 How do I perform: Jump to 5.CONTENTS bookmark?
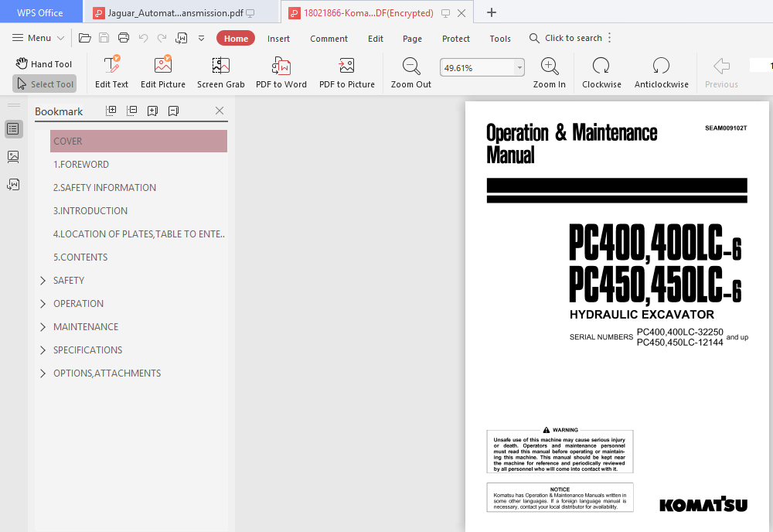point(80,257)
